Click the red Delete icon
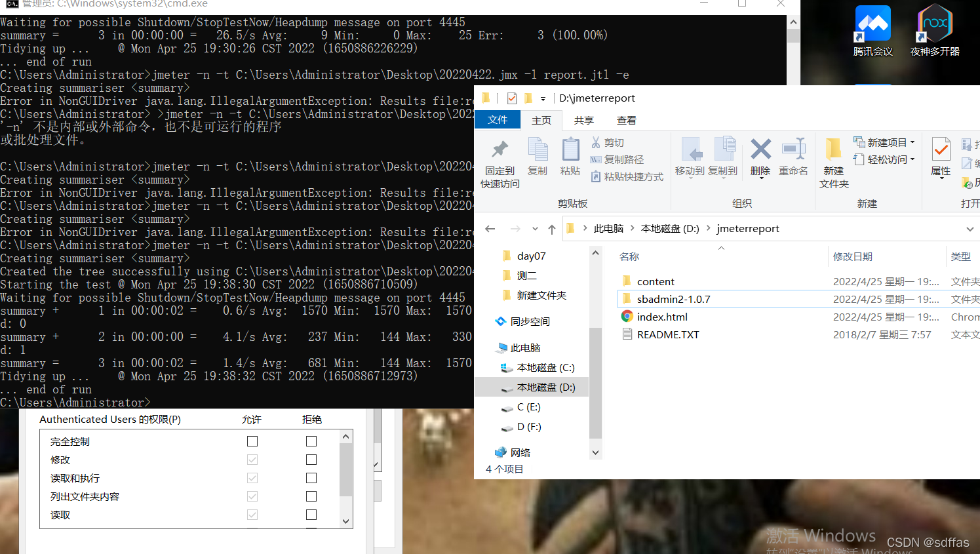The width and height of the screenshot is (980, 554). tap(760, 149)
